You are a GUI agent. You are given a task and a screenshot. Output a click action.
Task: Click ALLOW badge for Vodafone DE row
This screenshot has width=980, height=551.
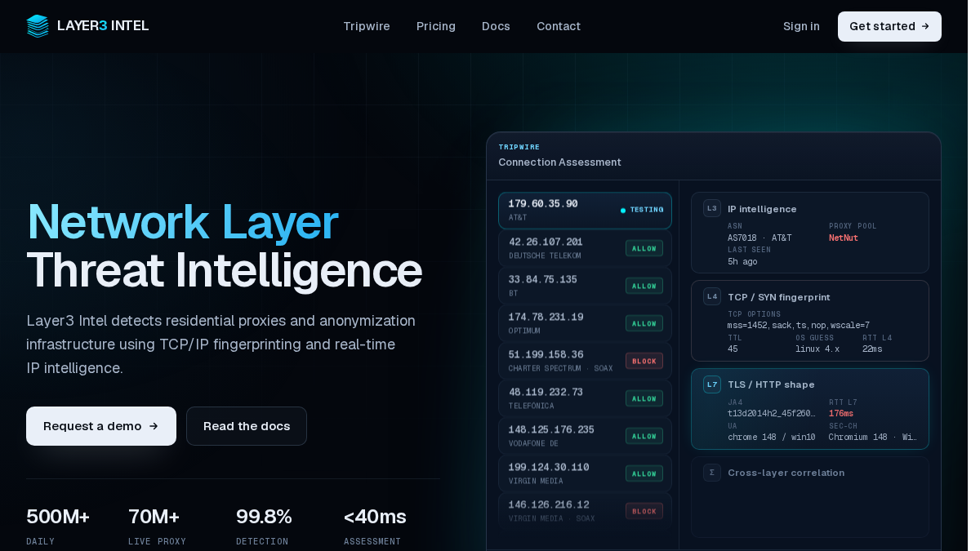tap(644, 436)
